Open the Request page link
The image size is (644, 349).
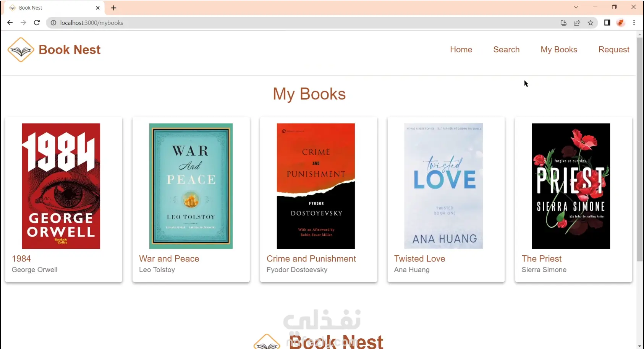click(x=613, y=49)
